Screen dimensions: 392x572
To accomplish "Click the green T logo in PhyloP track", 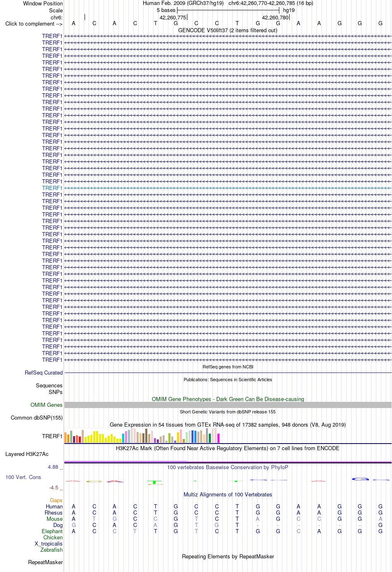I will (x=155, y=482).
